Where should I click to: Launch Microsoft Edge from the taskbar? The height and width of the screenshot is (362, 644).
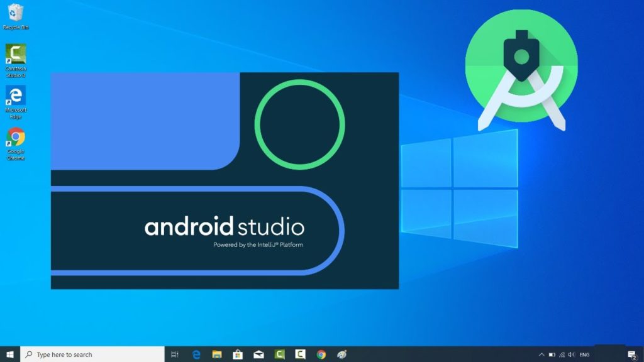(196, 353)
